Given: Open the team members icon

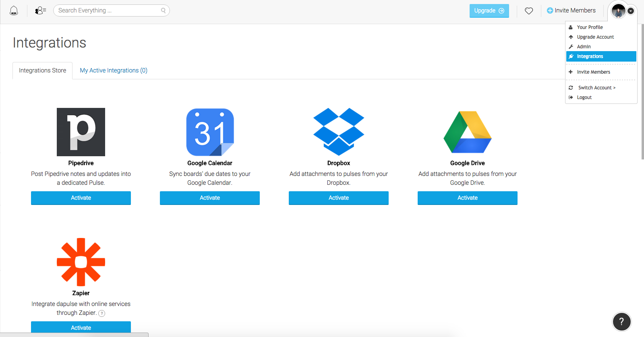Looking at the screenshot, I should 40,10.
